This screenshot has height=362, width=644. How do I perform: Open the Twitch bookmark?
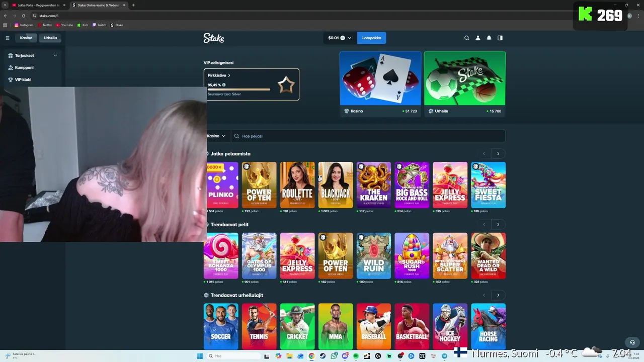point(99,25)
